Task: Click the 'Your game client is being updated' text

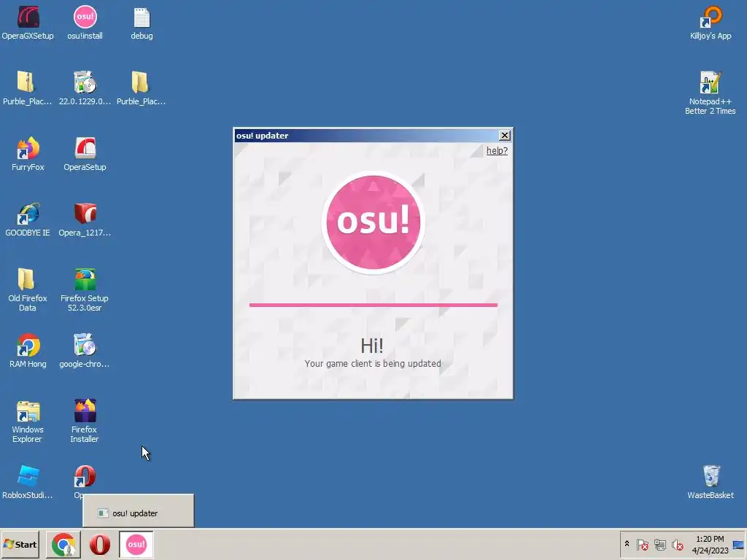Action: [x=373, y=363]
